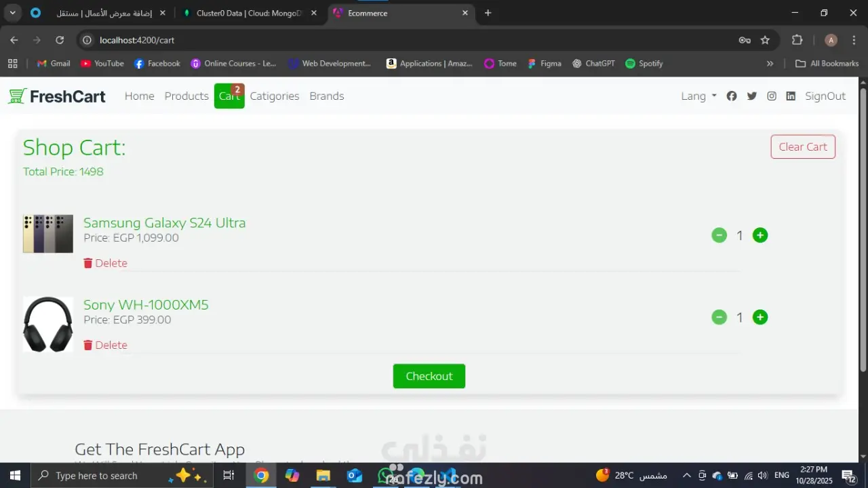Open Outlook from the taskbar
Viewport: 868px width, 488px height.
click(355, 476)
